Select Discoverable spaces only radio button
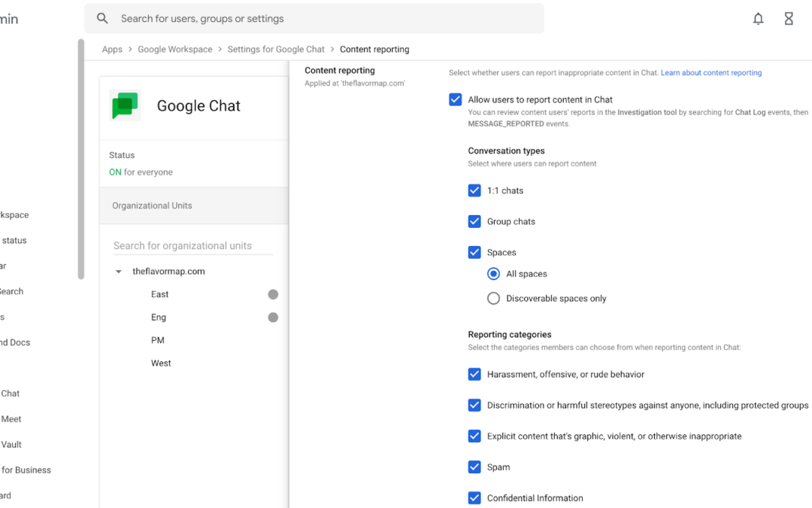The image size is (812, 508). (493, 299)
